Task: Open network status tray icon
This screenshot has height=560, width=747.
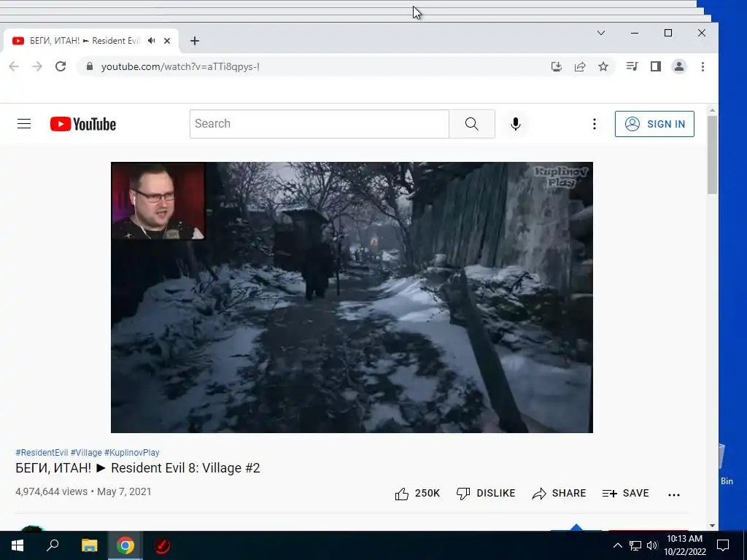Action: (635, 545)
